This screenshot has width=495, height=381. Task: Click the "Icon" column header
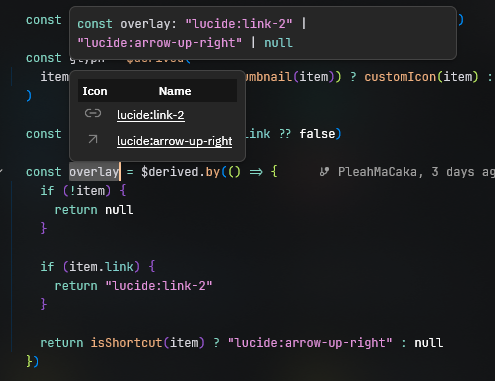(95, 91)
